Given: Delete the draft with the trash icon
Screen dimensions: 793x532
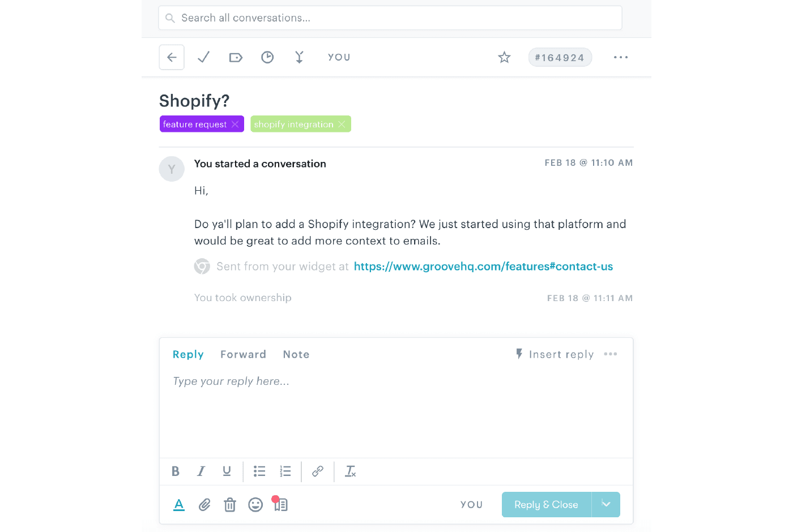Looking at the screenshot, I should 230,504.
